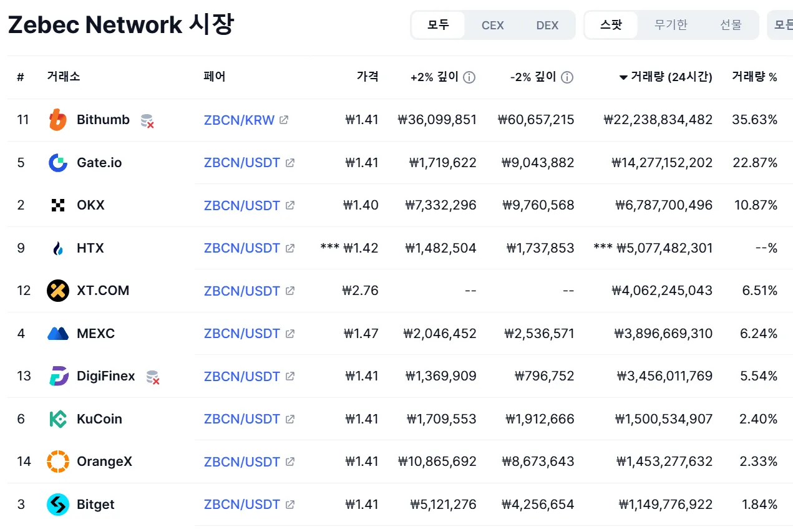Open ZBCN/USDT pair link for Bitget
The image size is (793, 532).
[242, 505]
